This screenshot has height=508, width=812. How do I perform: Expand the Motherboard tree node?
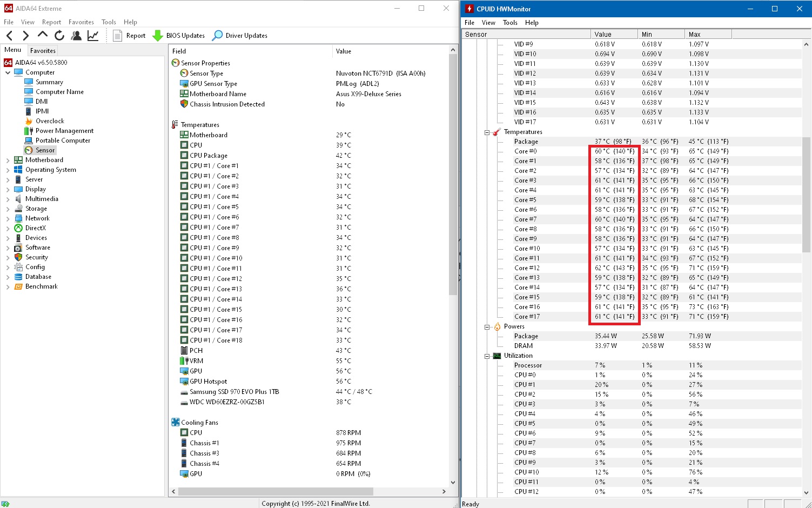pyautogui.click(x=8, y=160)
